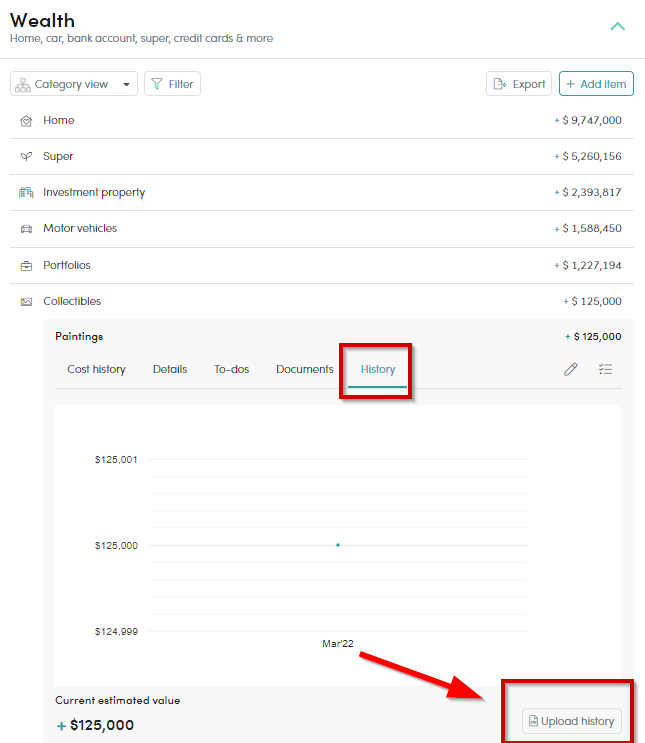Click the Investment property building icon
Image resolution: width=645 pixels, height=743 pixels.
[x=26, y=192]
